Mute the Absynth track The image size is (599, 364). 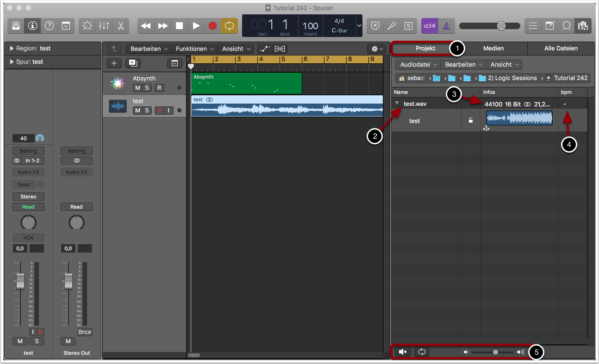pos(137,88)
